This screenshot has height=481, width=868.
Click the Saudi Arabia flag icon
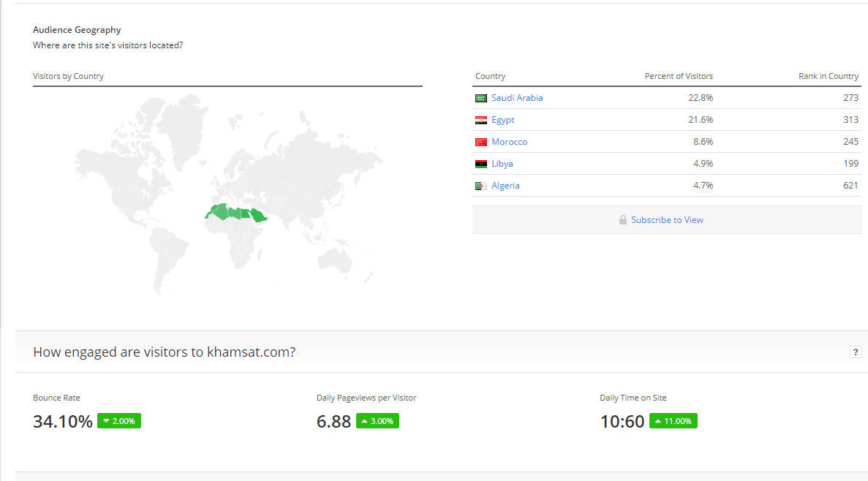click(x=481, y=98)
